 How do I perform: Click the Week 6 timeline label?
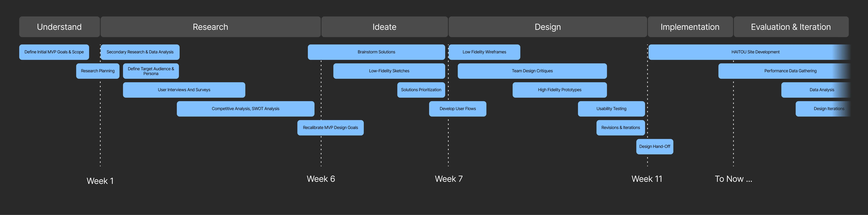click(321, 179)
